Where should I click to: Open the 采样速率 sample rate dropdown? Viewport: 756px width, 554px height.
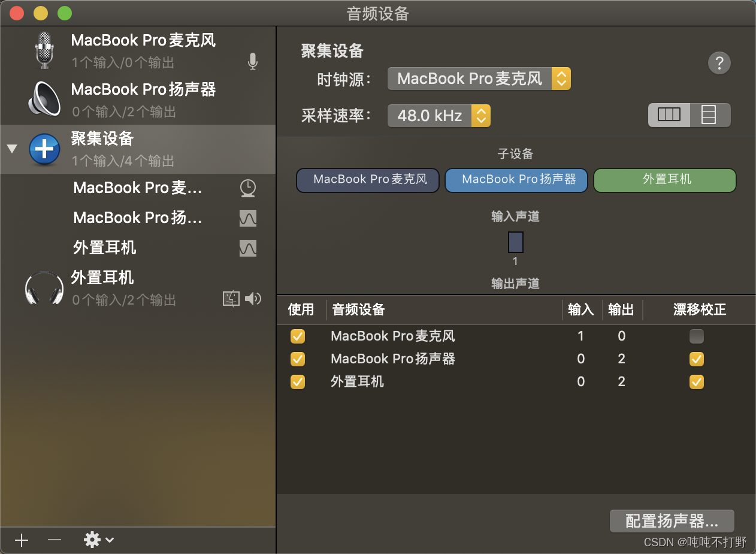tap(439, 116)
